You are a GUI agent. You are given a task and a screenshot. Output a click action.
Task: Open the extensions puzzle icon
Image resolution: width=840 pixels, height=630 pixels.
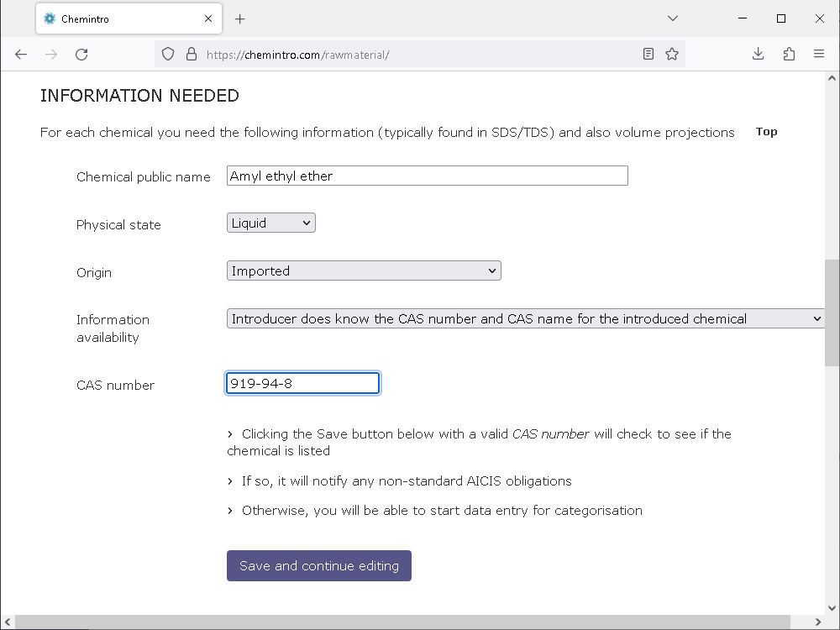(789, 54)
